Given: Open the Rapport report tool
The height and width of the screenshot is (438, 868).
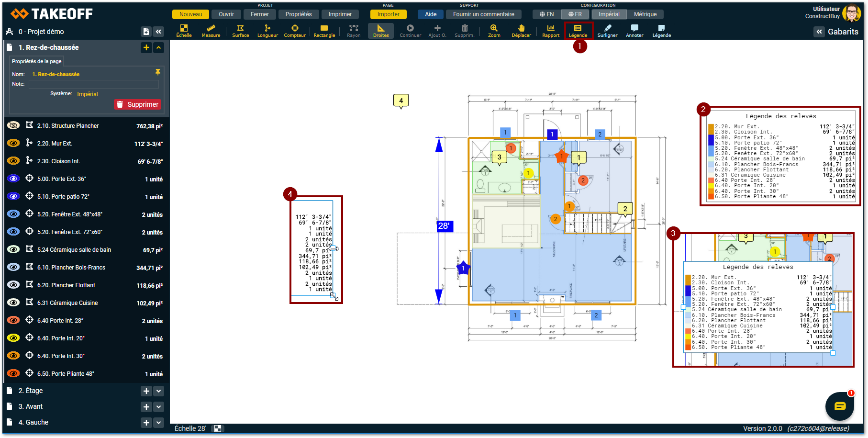Looking at the screenshot, I should (x=551, y=31).
